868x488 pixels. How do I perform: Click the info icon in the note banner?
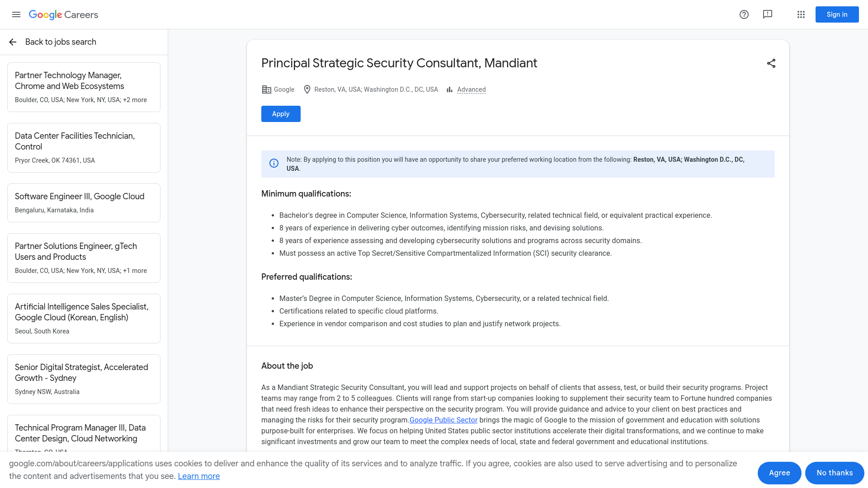(x=274, y=164)
